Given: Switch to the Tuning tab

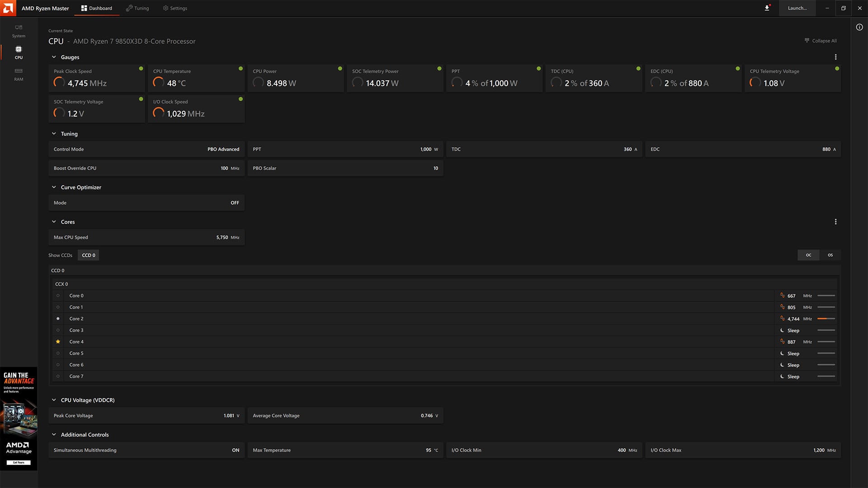Looking at the screenshot, I should 137,8.
